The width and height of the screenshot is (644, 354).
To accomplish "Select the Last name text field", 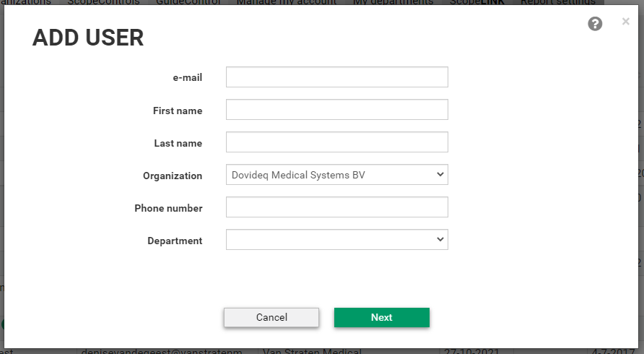I will pos(336,142).
